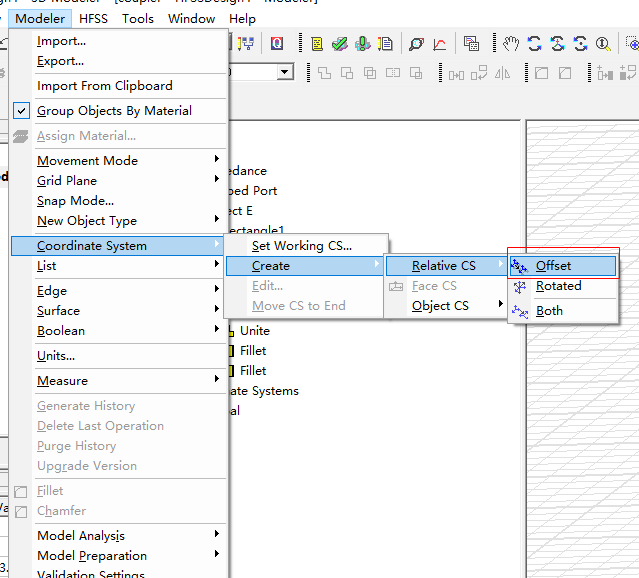Image resolution: width=639 pixels, height=578 pixels.
Task: Select Set Working CS... entry
Action: (306, 246)
